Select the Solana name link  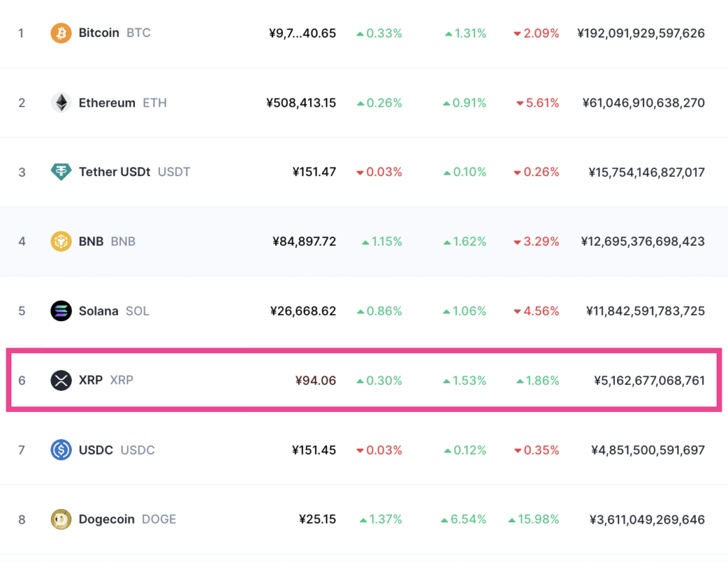(x=99, y=311)
